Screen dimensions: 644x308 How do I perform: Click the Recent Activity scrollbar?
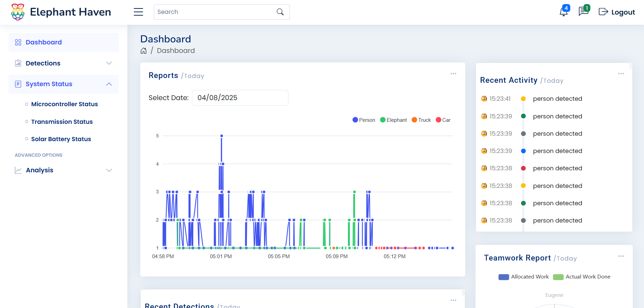[631, 66]
